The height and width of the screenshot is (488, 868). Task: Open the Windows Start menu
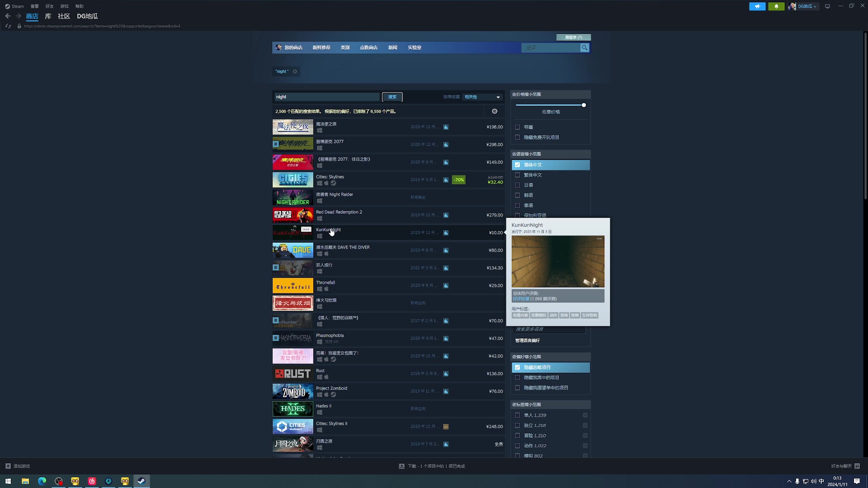(8, 481)
